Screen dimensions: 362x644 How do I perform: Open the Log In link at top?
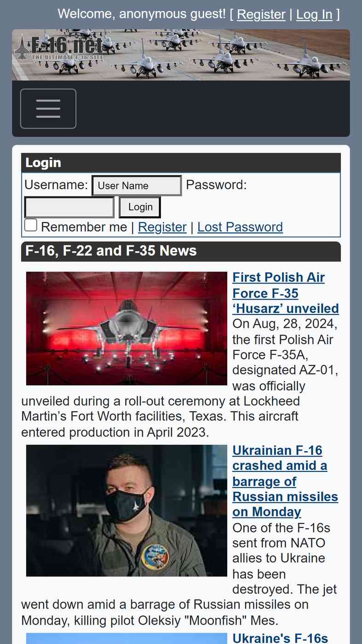pos(314,14)
